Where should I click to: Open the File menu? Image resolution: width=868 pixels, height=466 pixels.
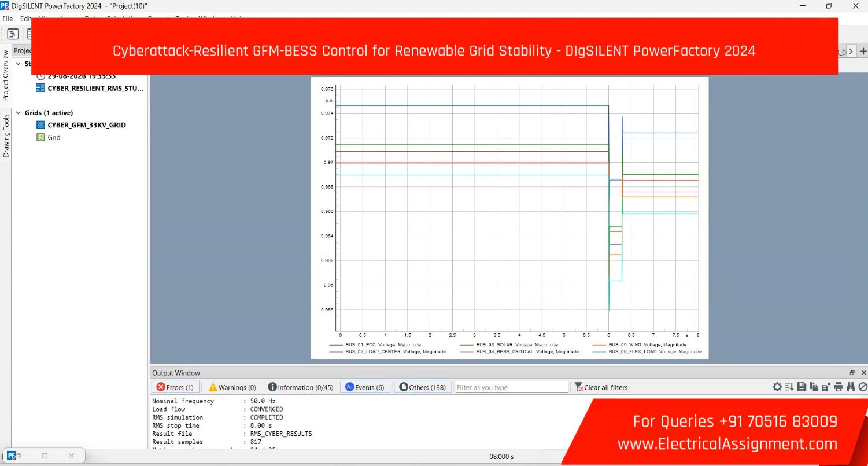(8, 19)
